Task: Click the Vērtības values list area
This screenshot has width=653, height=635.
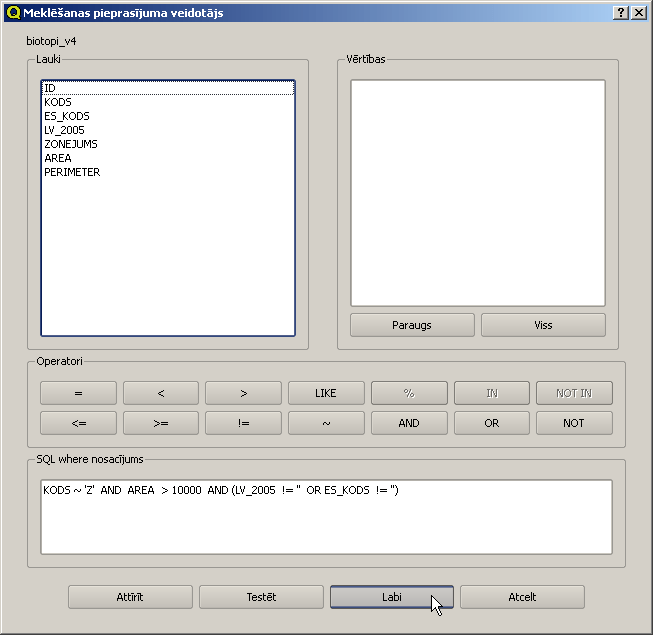Action: [x=478, y=193]
